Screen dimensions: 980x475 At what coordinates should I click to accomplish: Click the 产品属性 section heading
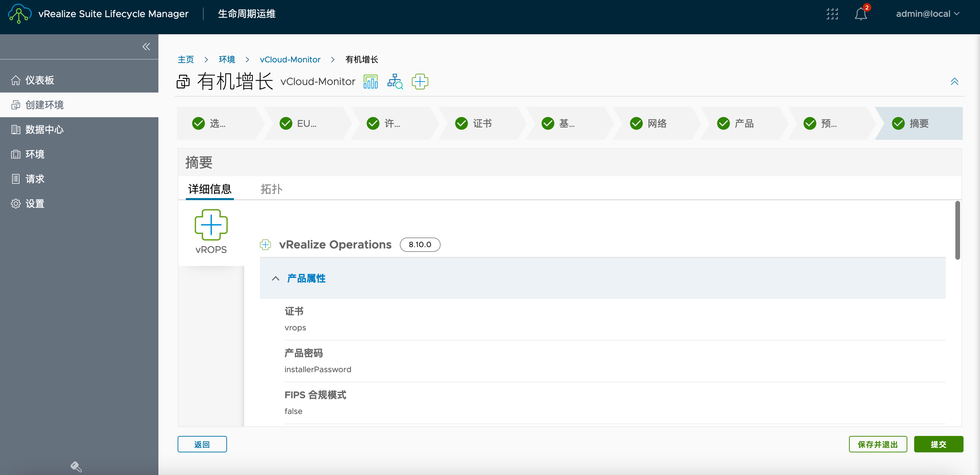click(306, 278)
